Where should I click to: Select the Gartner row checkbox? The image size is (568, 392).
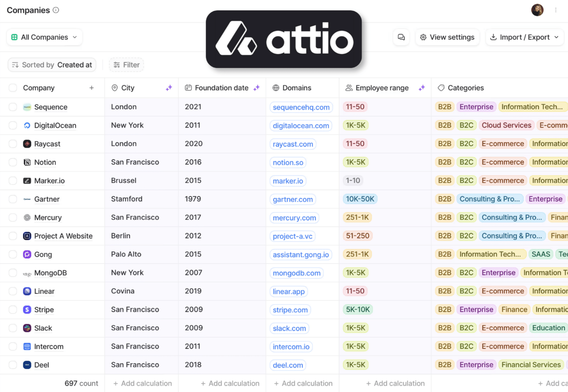point(13,199)
